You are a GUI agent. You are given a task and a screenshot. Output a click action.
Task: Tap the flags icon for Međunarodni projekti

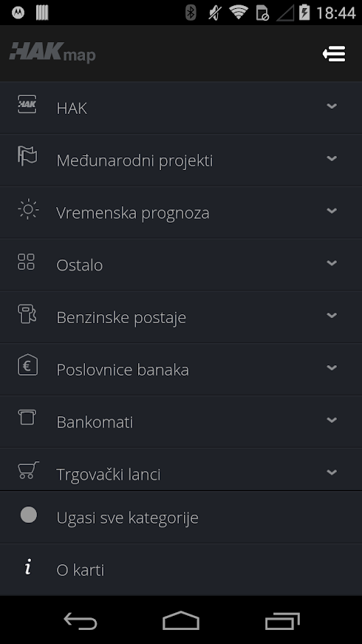point(27,156)
